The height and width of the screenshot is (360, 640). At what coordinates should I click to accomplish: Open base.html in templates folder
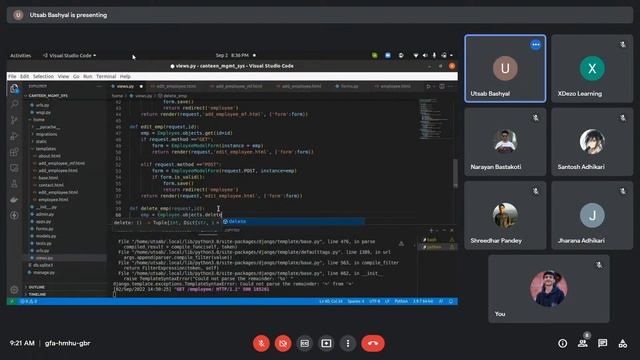click(x=48, y=178)
